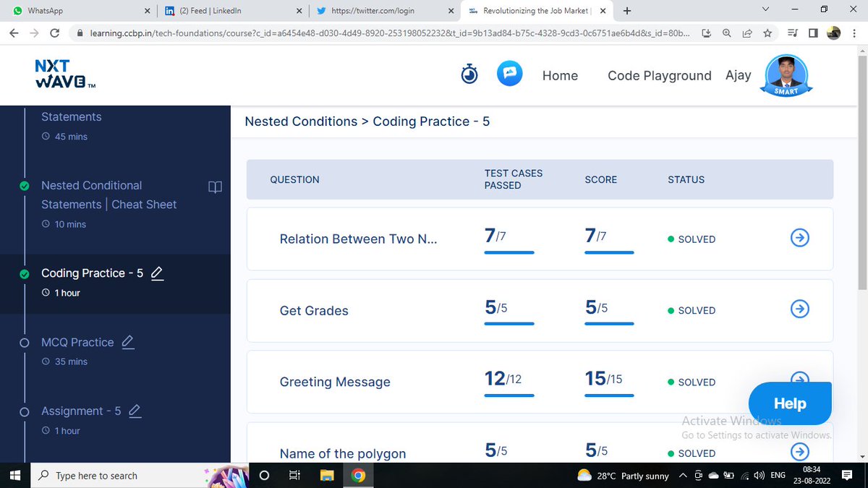Select Coding Practice - 5 in sidebar
This screenshot has height=488, width=868.
tap(92, 273)
